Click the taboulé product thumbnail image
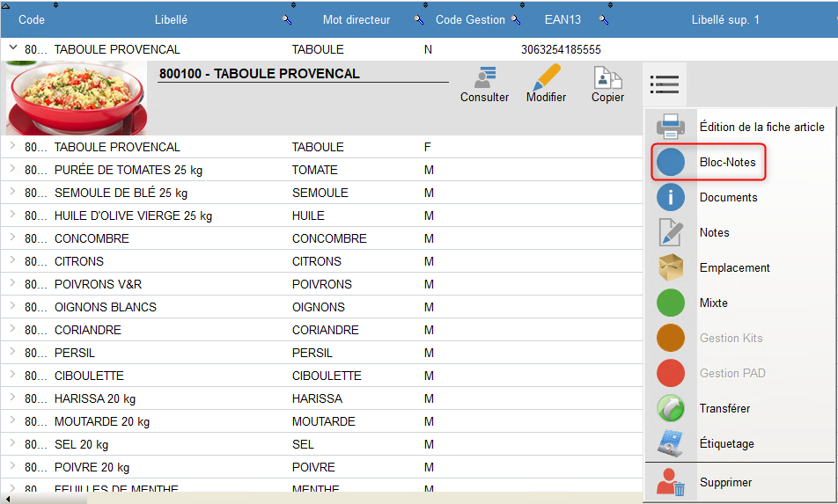This screenshot has width=838, height=504. (75, 97)
